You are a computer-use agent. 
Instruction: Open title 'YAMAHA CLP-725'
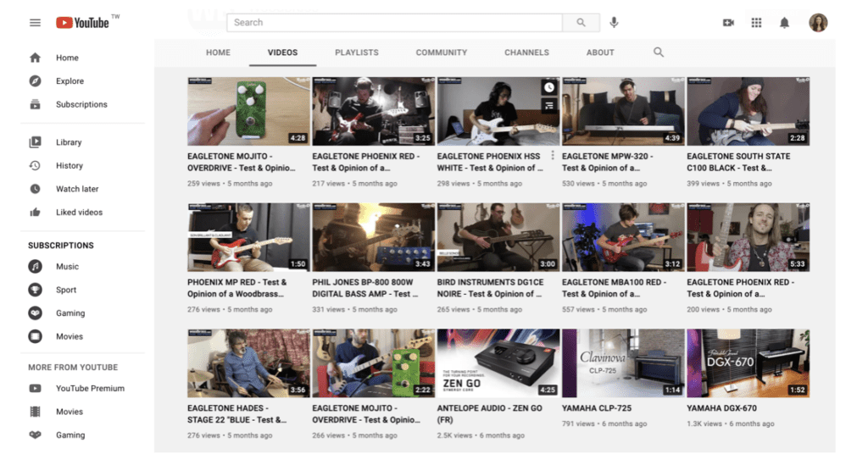pos(596,408)
